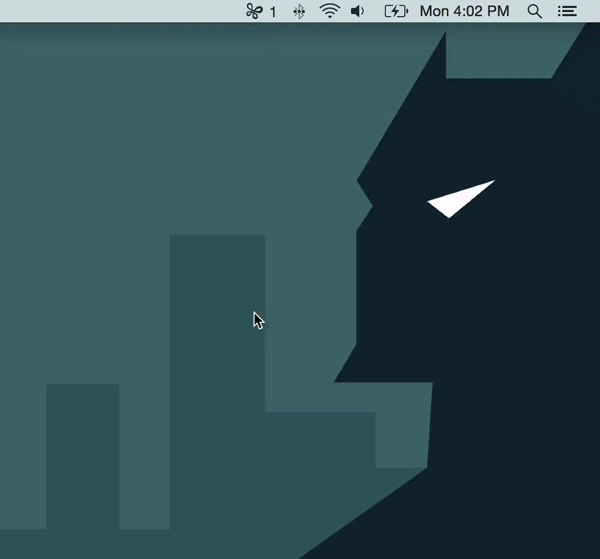Image resolution: width=600 pixels, height=559 pixels.
Task: Click the volume speaker icon
Action: click(x=358, y=11)
